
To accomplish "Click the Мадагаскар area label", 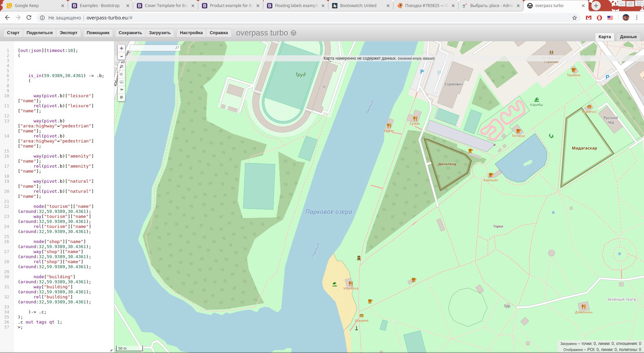I will coord(584,148).
